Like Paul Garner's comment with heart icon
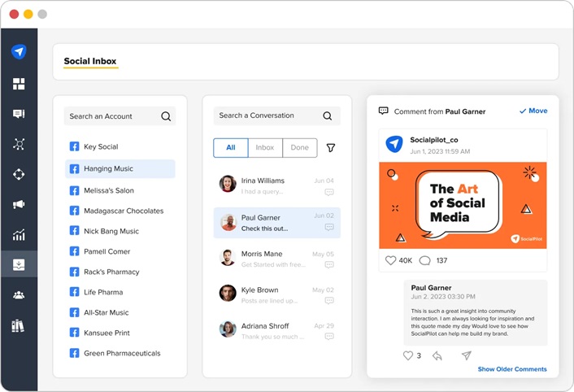Screen dimensions: 574x392 (x=408, y=355)
